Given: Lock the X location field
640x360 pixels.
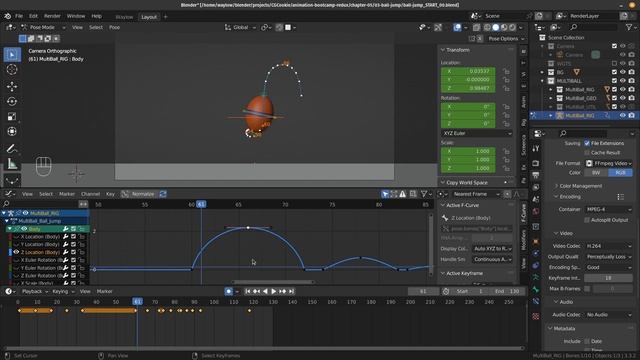Looking at the screenshot, I should coord(506,71).
